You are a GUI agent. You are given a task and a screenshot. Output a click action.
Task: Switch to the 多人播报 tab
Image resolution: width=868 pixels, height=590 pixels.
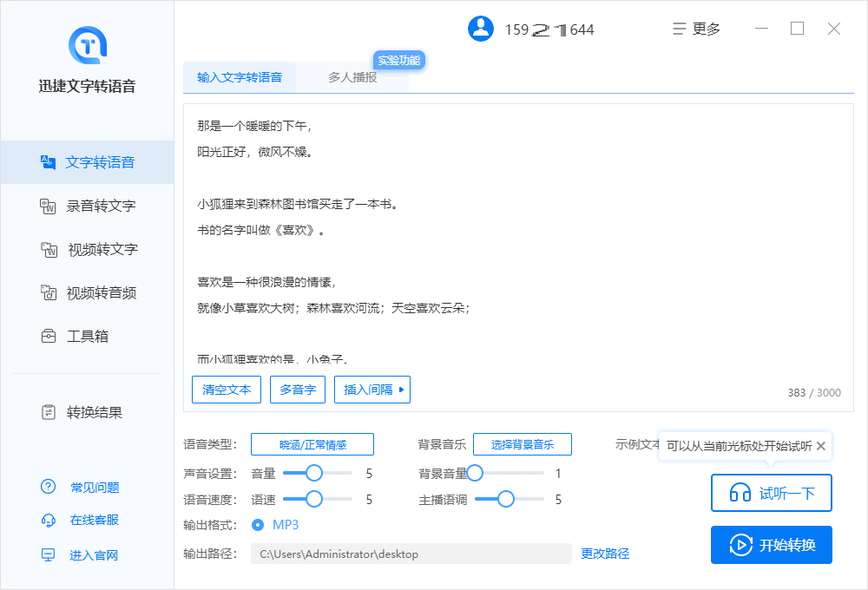352,77
